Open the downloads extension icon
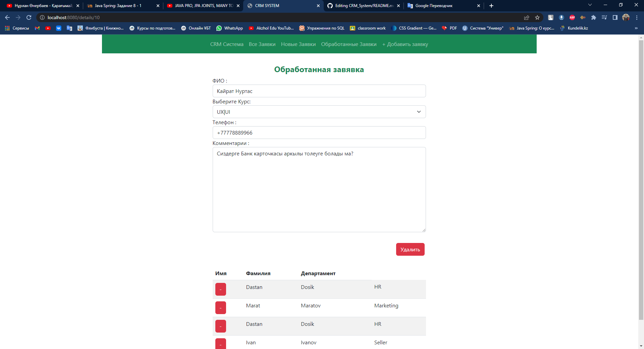The image size is (644, 349). pyautogui.click(x=561, y=17)
